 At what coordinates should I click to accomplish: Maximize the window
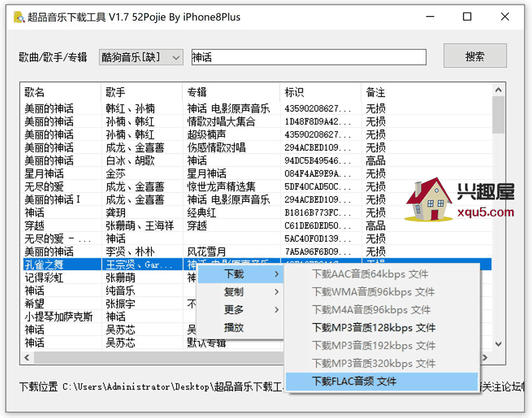pos(467,17)
